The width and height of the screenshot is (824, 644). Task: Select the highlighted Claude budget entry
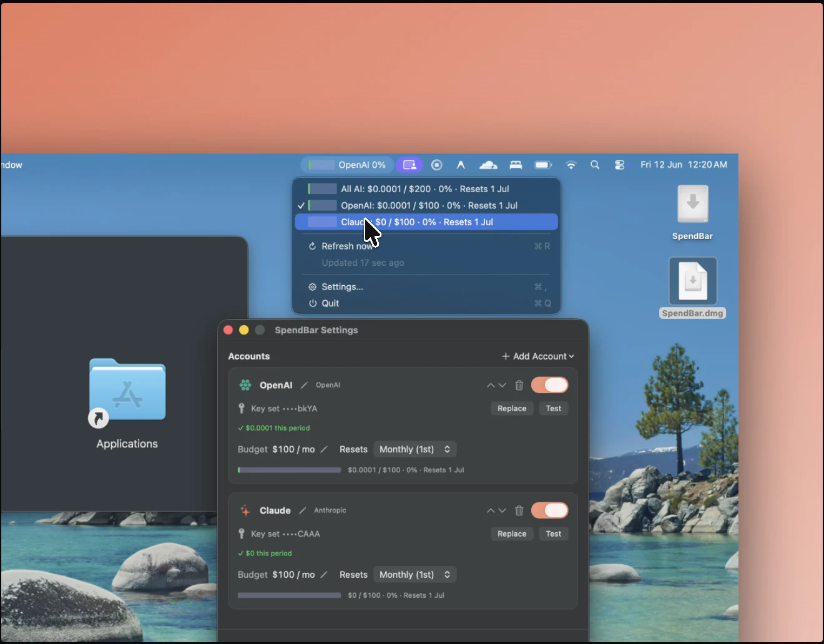point(426,222)
